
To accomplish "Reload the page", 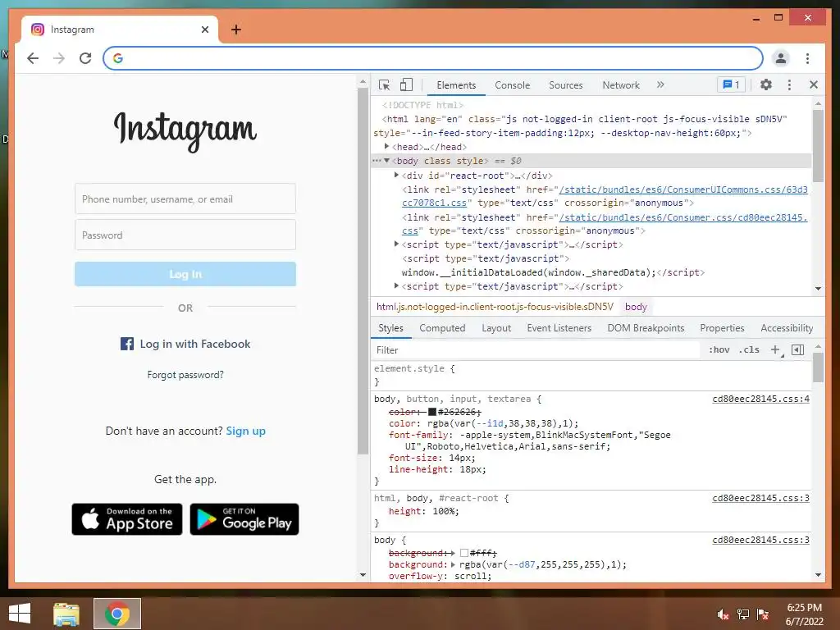I will click(85, 58).
